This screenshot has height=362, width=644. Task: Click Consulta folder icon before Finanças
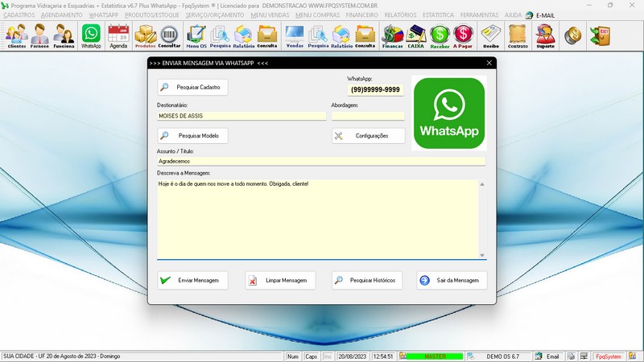365,36
